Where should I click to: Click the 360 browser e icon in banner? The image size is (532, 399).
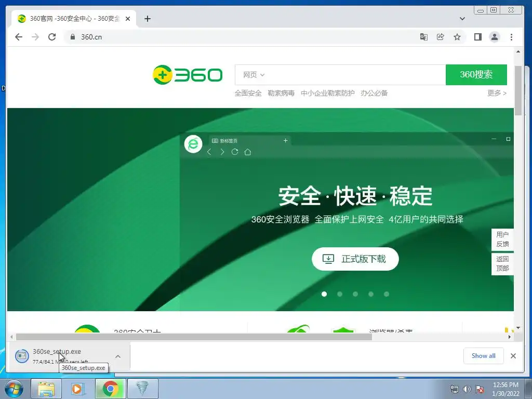[x=193, y=144]
